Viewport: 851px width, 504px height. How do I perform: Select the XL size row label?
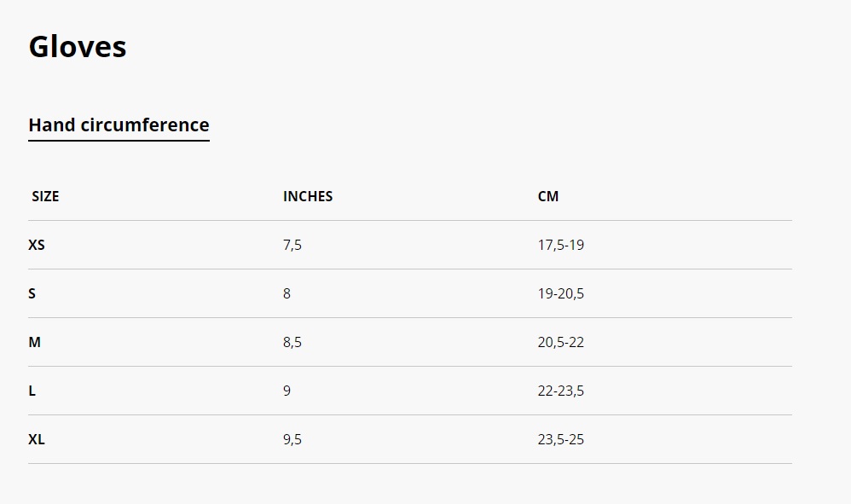coord(37,439)
